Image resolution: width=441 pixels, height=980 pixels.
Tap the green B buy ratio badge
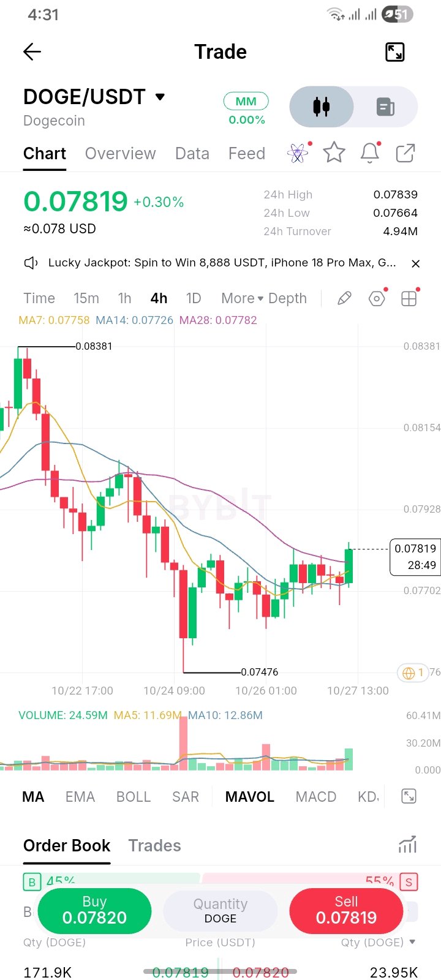point(31,882)
